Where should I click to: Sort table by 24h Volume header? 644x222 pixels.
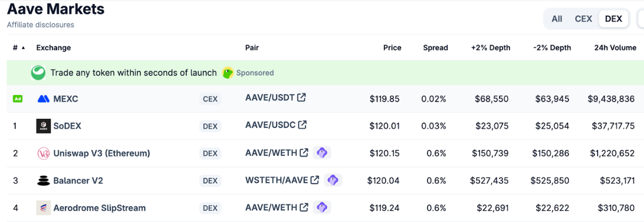(x=615, y=48)
